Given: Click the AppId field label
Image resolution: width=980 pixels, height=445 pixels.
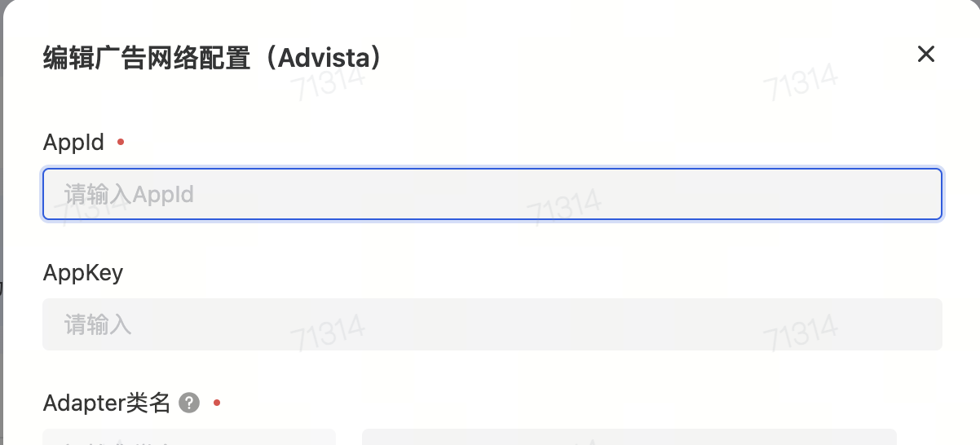Looking at the screenshot, I should (x=73, y=143).
